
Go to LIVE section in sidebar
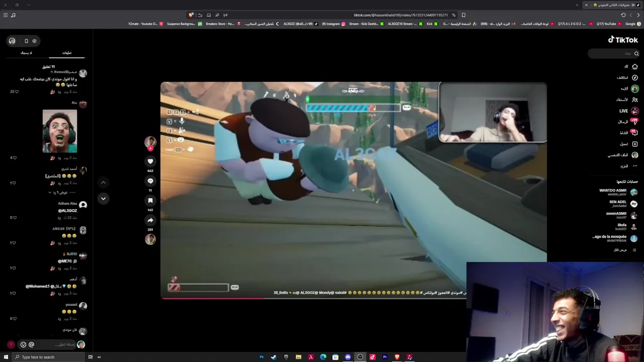pyautogui.click(x=623, y=111)
